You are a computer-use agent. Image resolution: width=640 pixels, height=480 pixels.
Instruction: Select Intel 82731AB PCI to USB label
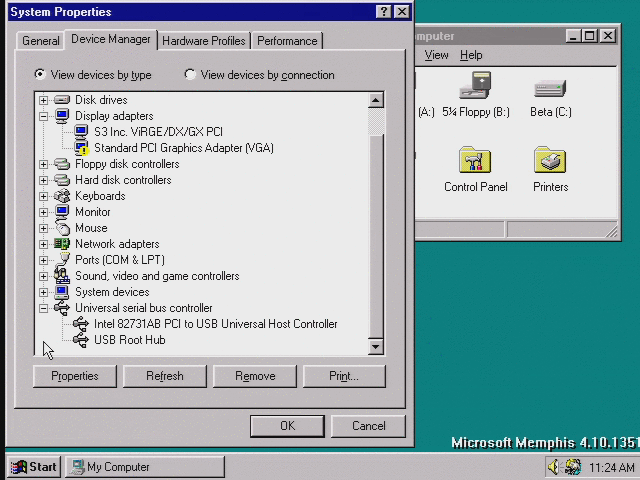coord(216,324)
